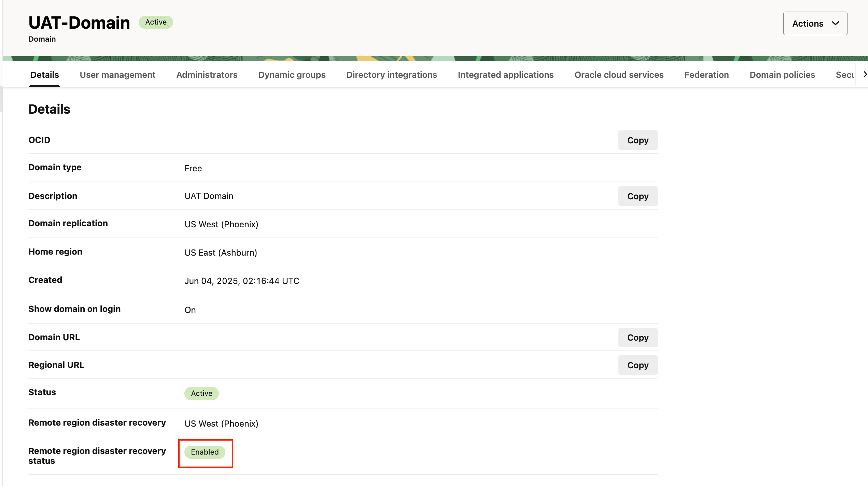Open the Administrators tab
This screenshot has height=486, width=868.
pyautogui.click(x=207, y=75)
